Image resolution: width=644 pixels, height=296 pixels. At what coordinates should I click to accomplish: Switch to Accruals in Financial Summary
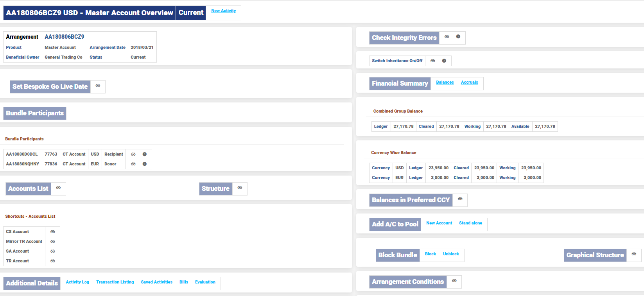click(469, 83)
